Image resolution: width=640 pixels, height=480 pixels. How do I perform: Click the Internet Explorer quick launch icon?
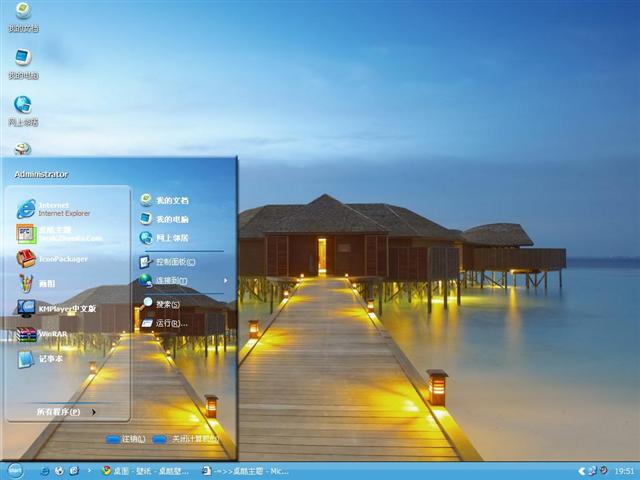click(x=45, y=471)
